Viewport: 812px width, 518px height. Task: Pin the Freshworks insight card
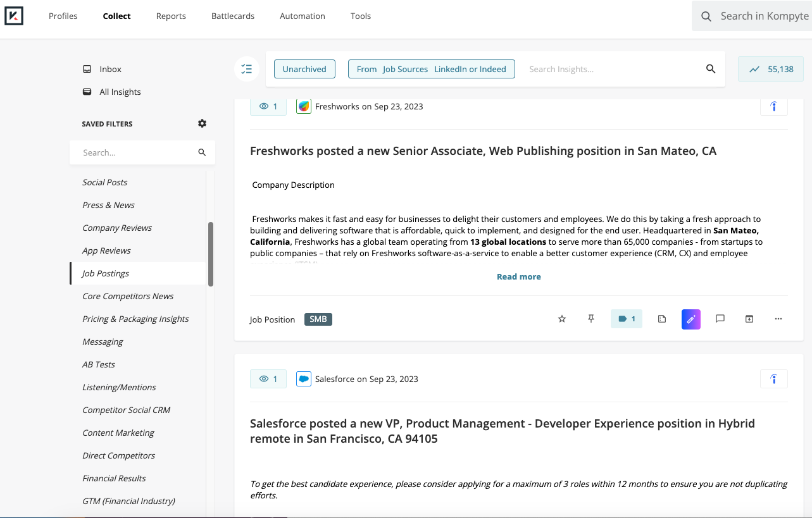(590, 319)
